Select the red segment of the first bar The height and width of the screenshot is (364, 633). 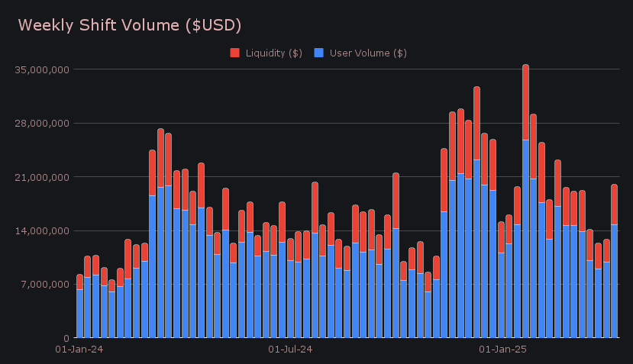[79, 282]
